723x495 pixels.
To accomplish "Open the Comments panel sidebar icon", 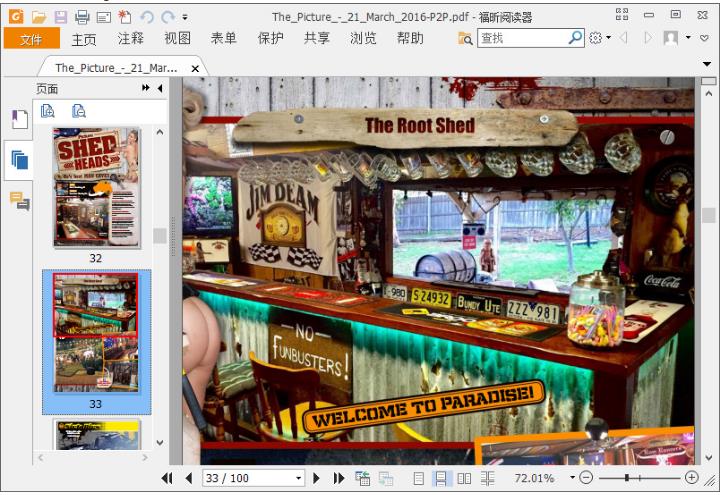I will [19, 201].
